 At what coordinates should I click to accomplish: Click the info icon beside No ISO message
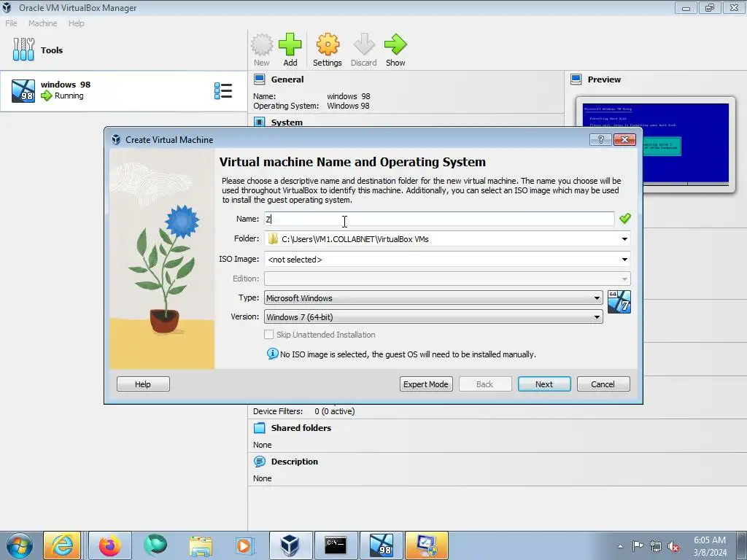click(273, 354)
